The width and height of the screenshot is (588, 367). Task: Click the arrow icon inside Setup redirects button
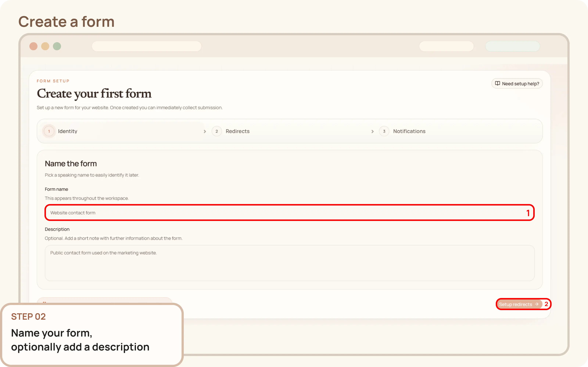(x=537, y=304)
